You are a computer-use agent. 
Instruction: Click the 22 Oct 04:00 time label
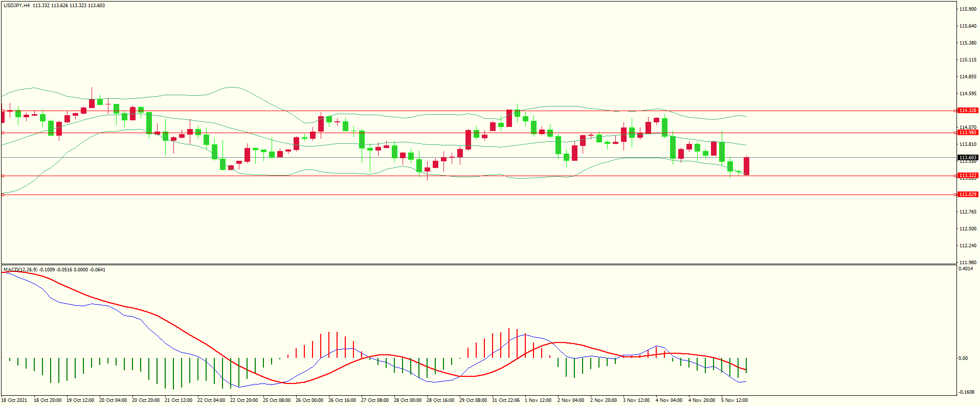(x=211, y=400)
